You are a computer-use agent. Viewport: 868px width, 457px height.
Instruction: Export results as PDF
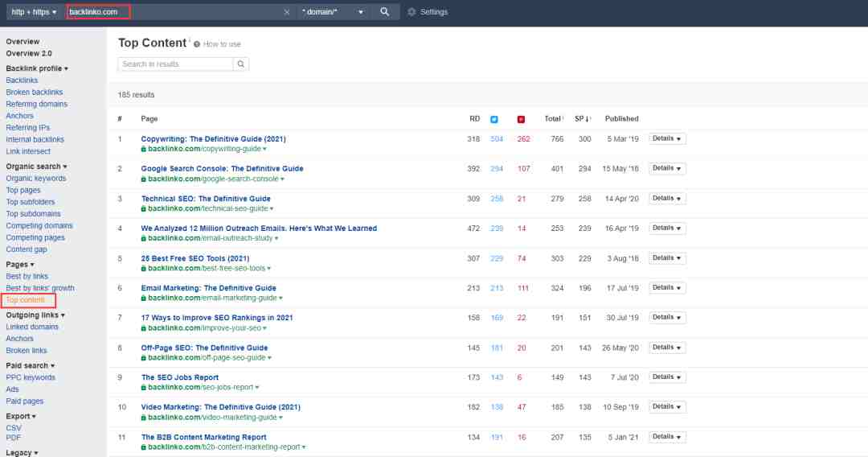click(14, 438)
